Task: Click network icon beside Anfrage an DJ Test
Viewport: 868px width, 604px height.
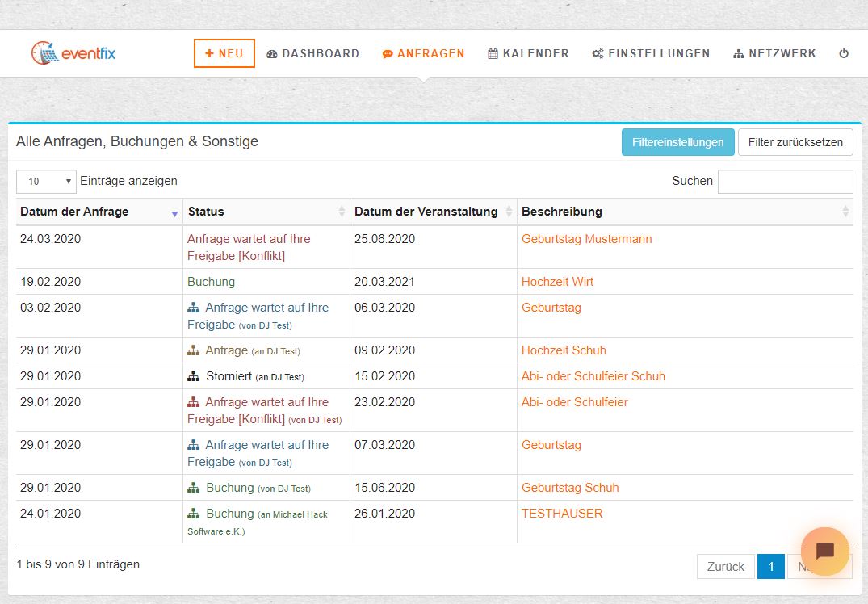Action: click(x=194, y=350)
